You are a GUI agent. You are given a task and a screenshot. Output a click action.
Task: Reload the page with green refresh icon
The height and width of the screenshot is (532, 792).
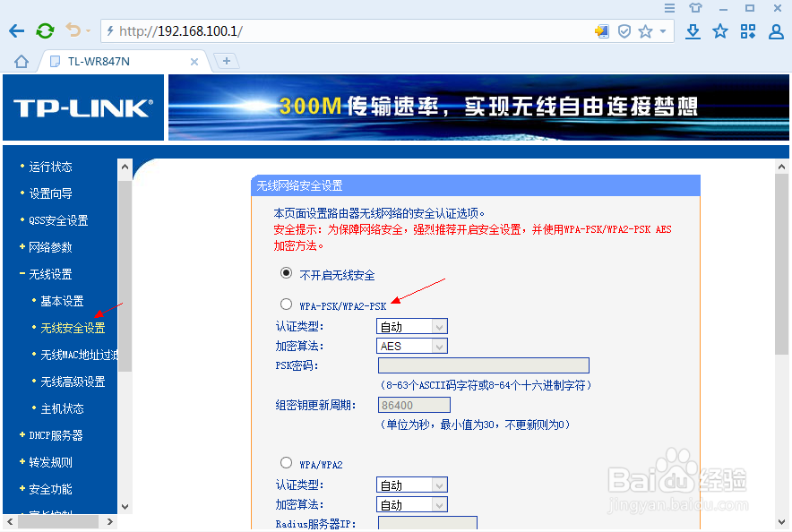point(45,31)
